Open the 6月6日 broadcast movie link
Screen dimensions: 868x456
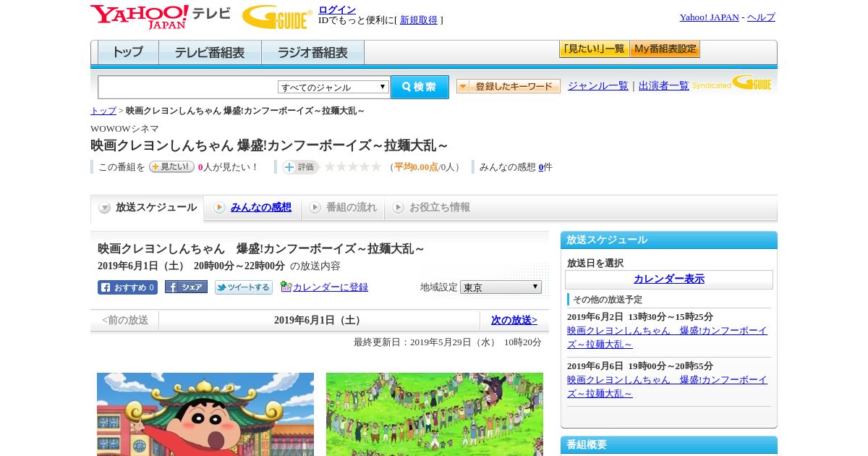[667, 387]
